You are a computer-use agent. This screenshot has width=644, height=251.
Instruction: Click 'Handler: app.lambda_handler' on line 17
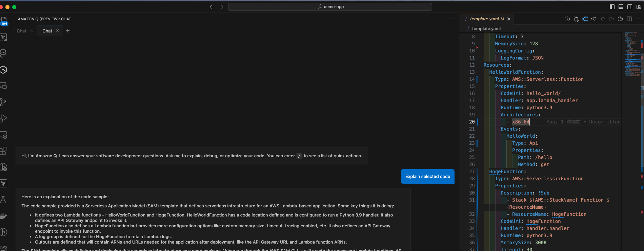(x=539, y=100)
